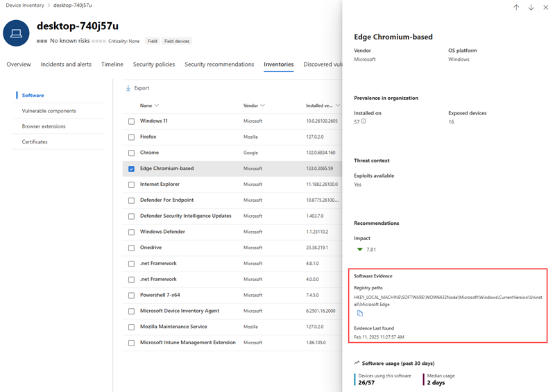The width and height of the screenshot is (555, 392).
Task: Switch to the Timeline tab
Action: (x=112, y=65)
